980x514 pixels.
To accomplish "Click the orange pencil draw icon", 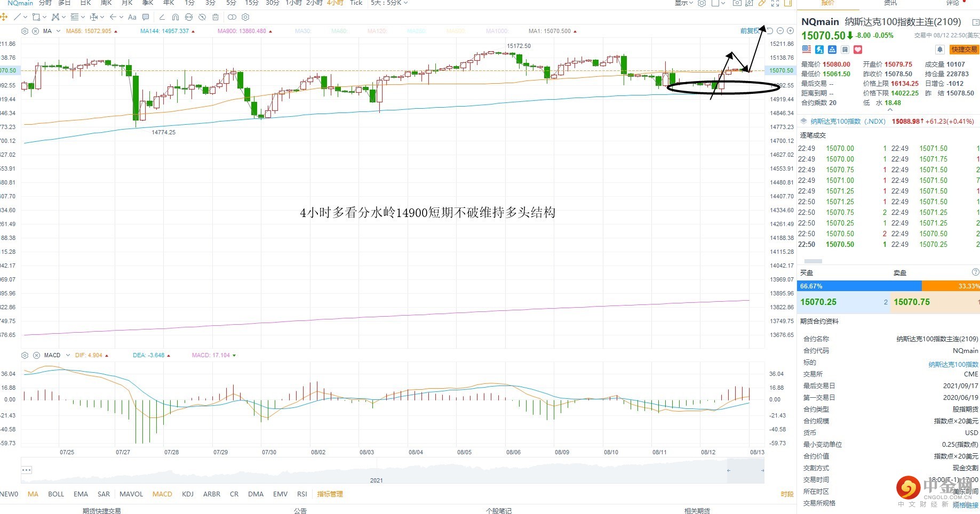I will (x=762, y=3).
